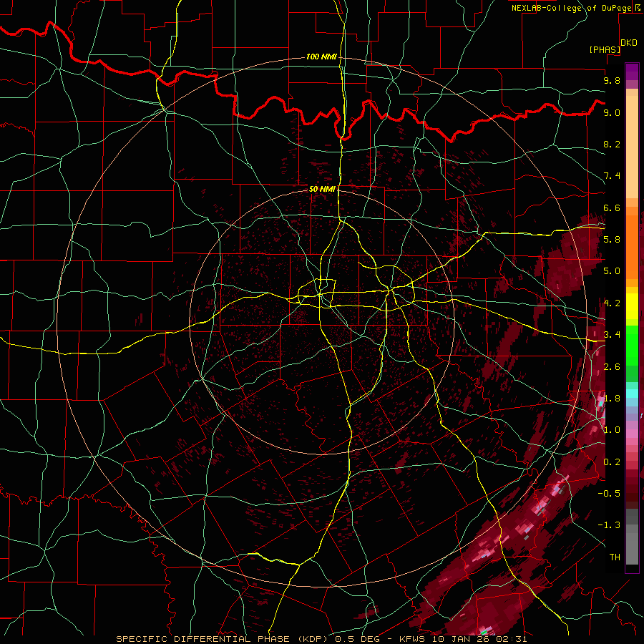Pick the cyan segment of color bar
The image size is (644, 644).
pos(632,394)
